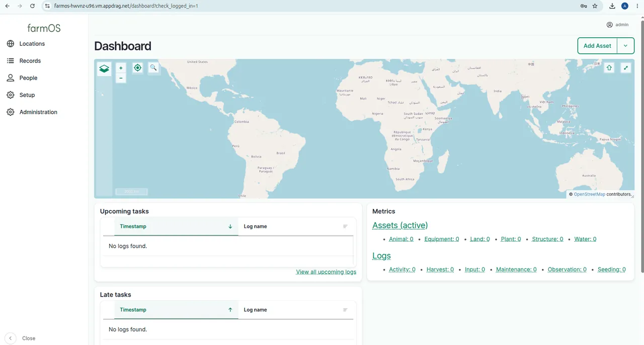The height and width of the screenshot is (345, 644).
Task: Zoom out on the map
Action: click(x=121, y=78)
